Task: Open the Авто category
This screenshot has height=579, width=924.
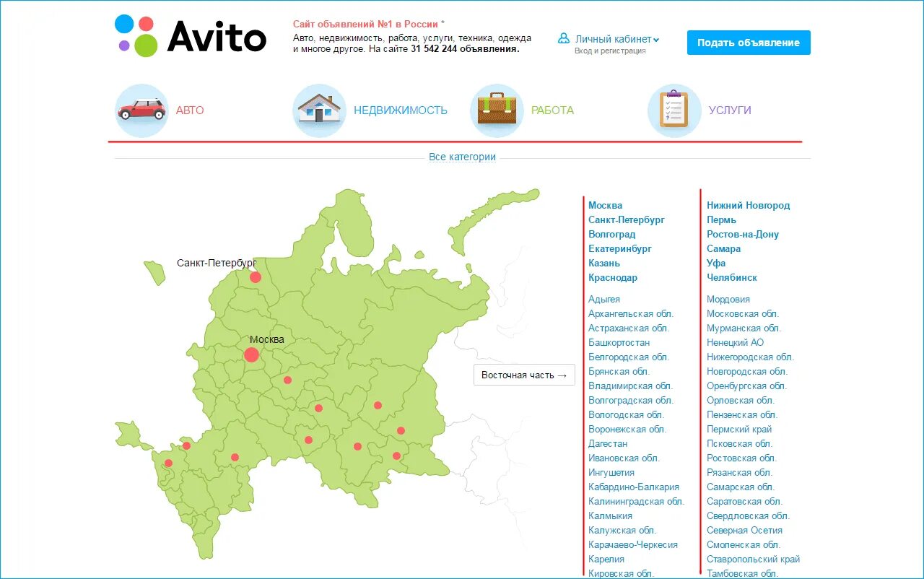Action: (x=190, y=110)
